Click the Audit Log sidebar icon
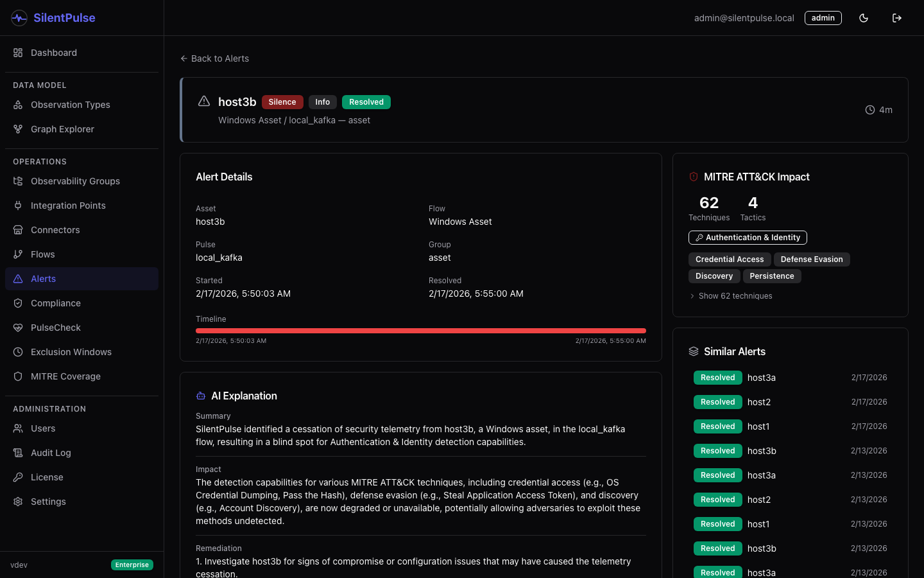 pos(18,453)
